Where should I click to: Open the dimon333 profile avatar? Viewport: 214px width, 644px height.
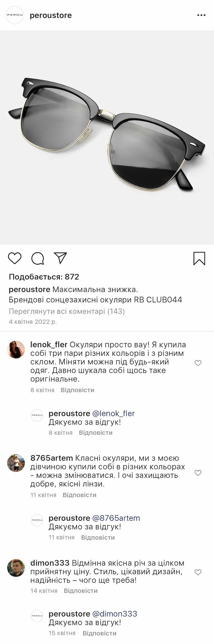16,568
